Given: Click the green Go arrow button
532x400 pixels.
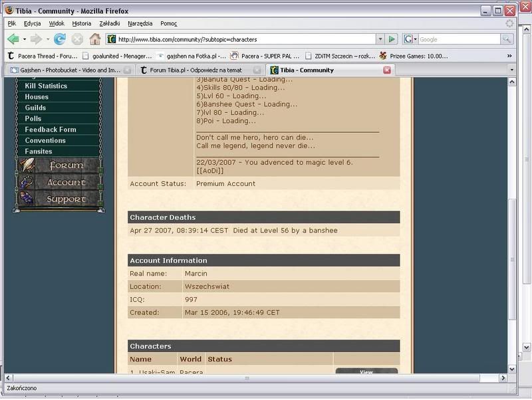Looking at the screenshot, I should click(392, 39).
